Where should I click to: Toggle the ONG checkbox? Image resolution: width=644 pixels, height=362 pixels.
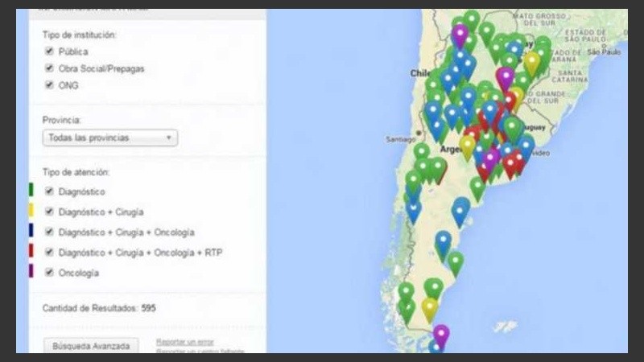click(49, 85)
